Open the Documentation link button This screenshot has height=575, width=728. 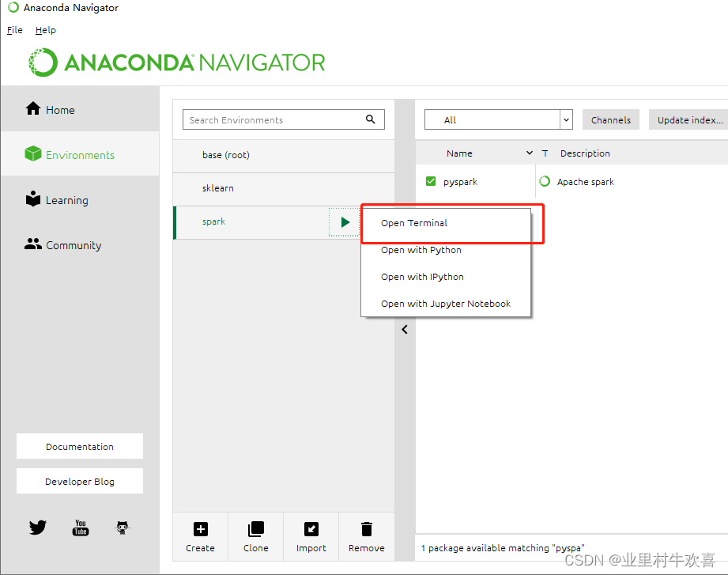click(80, 446)
